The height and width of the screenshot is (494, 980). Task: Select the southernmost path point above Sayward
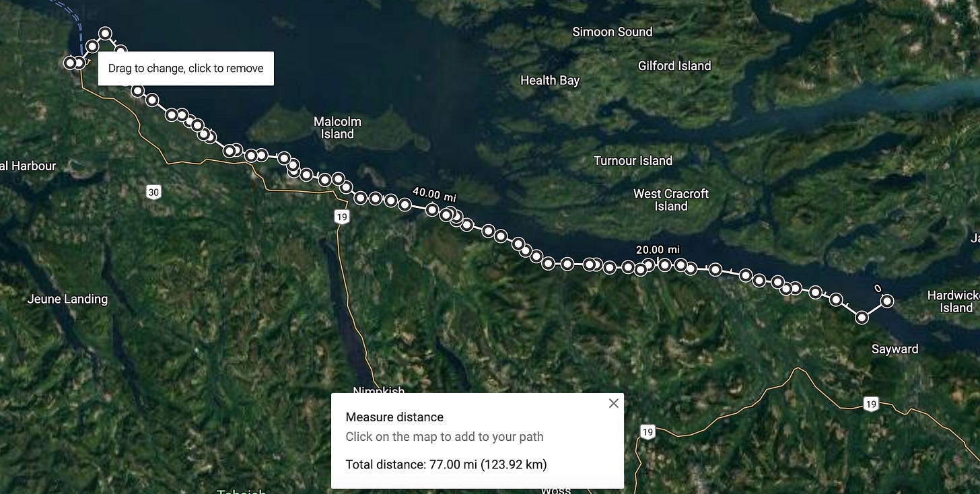tap(862, 317)
